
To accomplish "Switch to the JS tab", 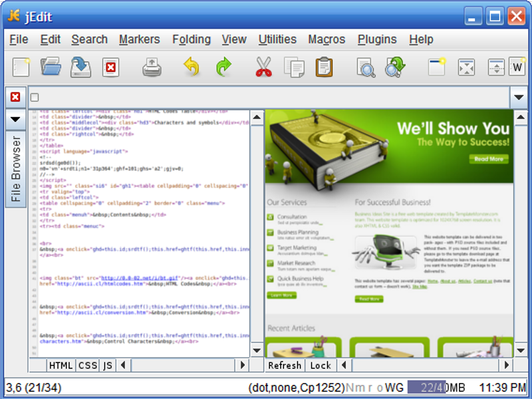I will pos(108,365).
